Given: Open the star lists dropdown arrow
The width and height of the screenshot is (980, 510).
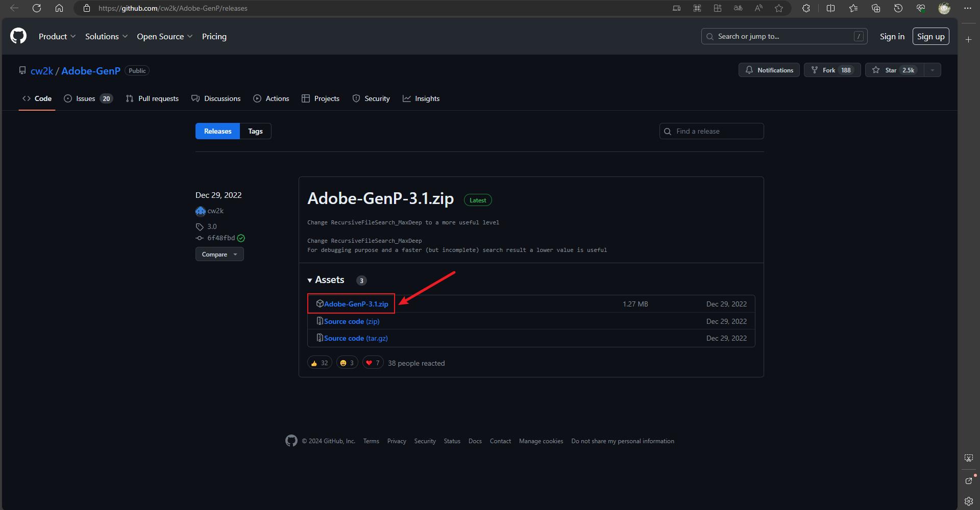Looking at the screenshot, I should pyautogui.click(x=932, y=70).
